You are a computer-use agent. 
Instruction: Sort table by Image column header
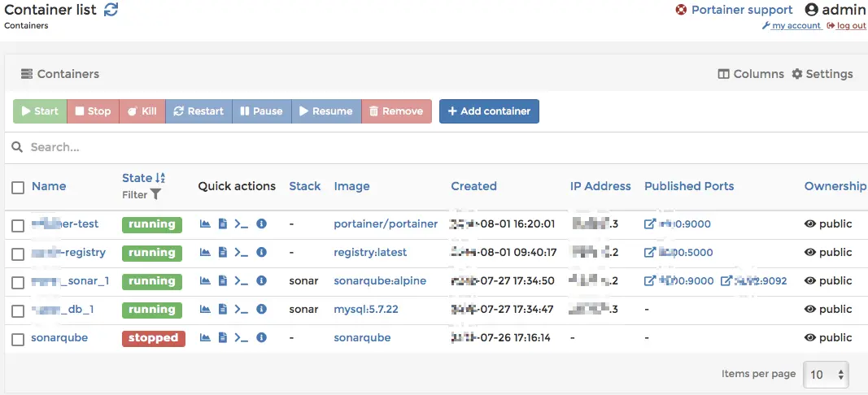point(351,186)
